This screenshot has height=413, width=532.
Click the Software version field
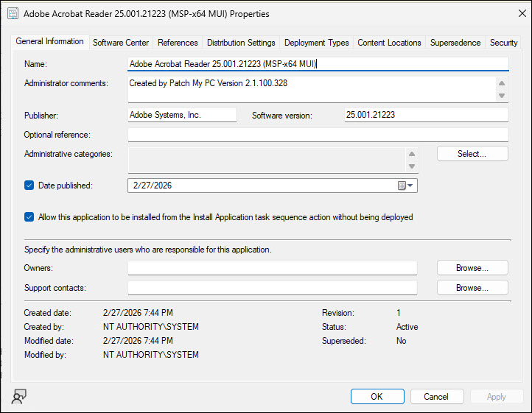426,115
